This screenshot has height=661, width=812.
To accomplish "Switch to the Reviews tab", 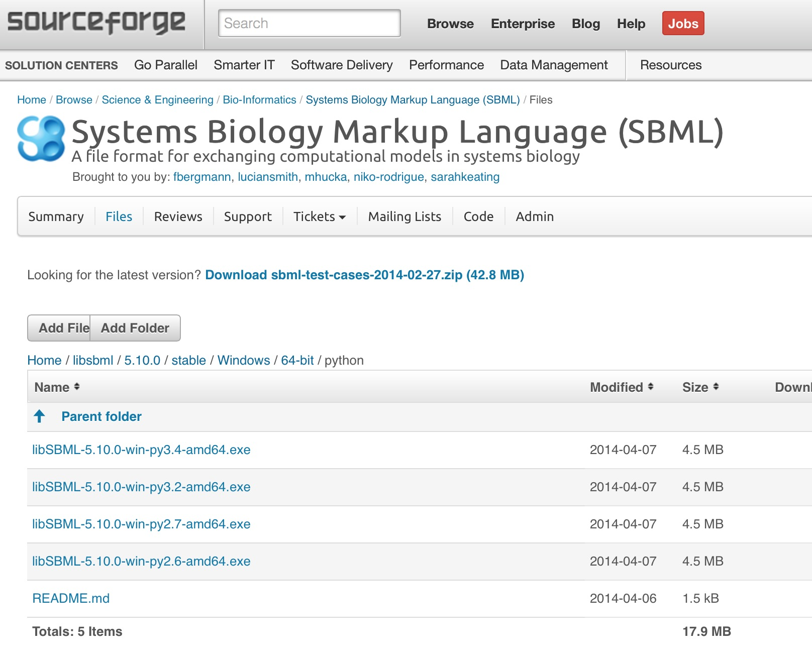I will 178,216.
